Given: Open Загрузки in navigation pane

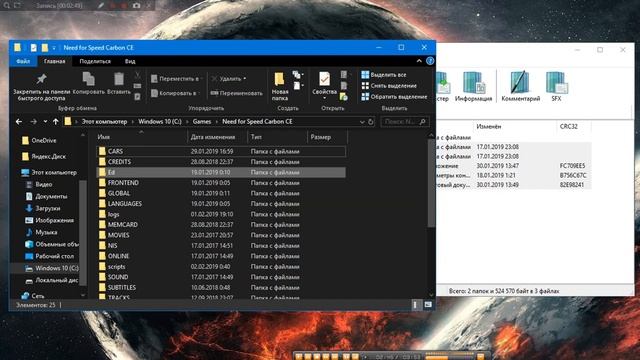Looking at the screenshot, I should (x=42, y=208).
